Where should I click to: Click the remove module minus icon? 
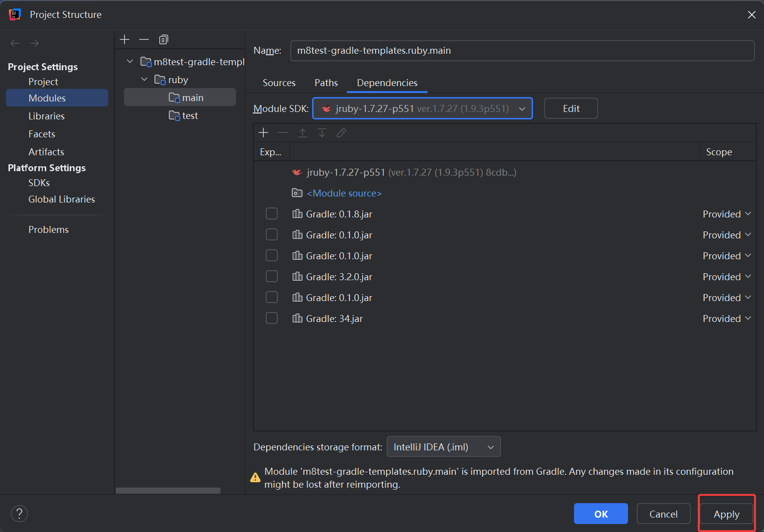pyautogui.click(x=144, y=39)
